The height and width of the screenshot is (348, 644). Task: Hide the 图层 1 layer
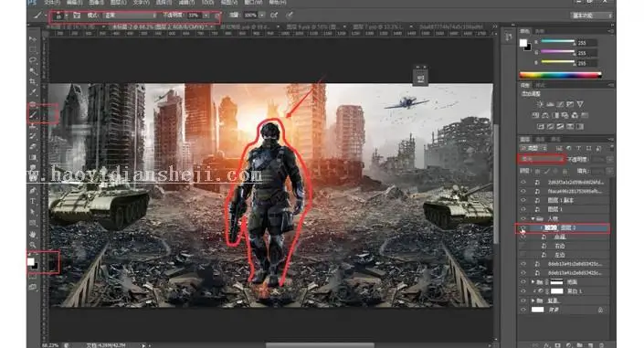(x=523, y=209)
